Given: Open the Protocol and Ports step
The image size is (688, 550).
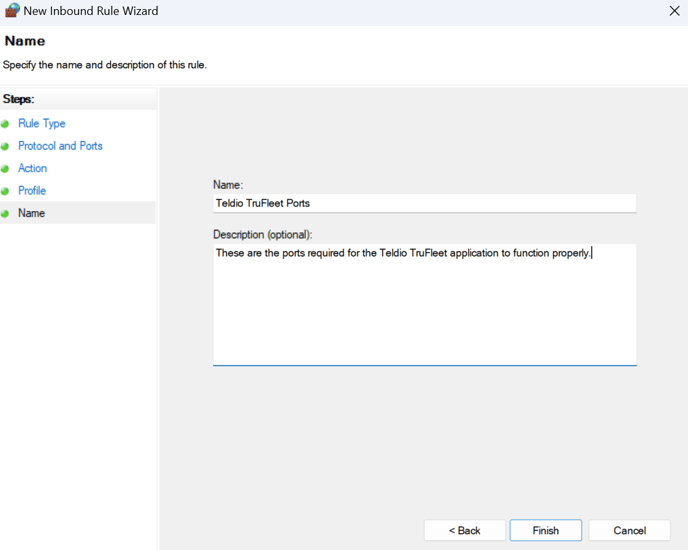Looking at the screenshot, I should 60,146.
